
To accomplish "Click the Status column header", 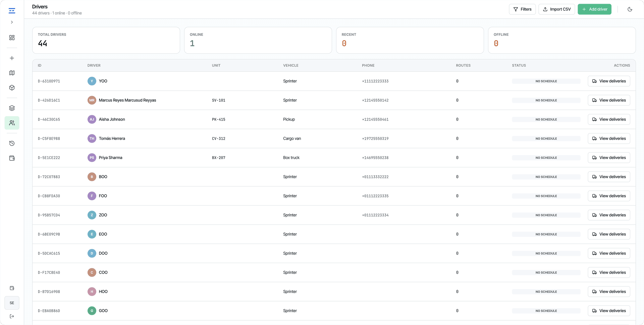I will pyautogui.click(x=519, y=65).
